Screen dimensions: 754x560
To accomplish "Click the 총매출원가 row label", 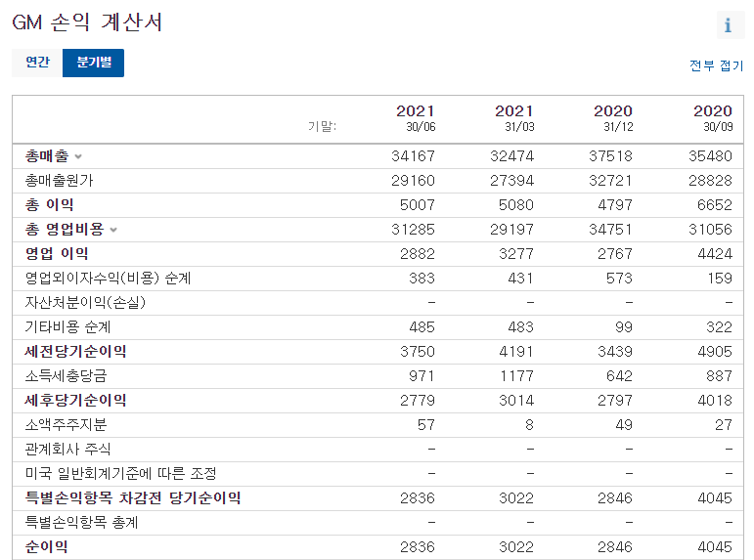I will 59,181.
